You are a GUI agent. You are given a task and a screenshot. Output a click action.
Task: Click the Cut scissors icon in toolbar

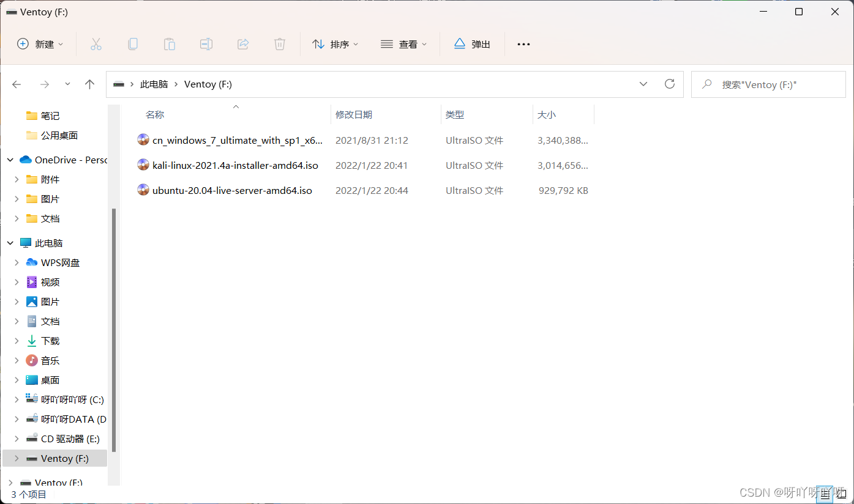click(x=96, y=44)
